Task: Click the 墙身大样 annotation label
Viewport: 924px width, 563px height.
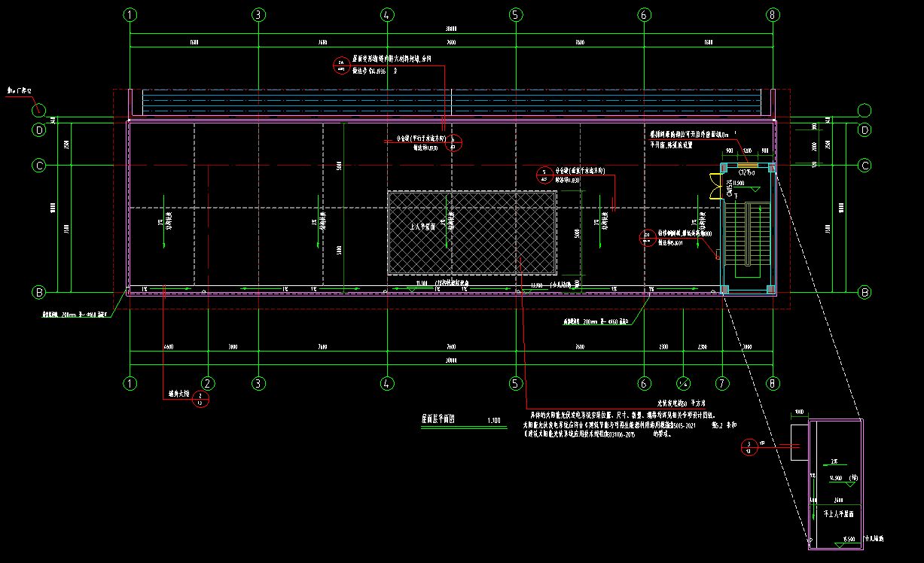Action: click(178, 393)
